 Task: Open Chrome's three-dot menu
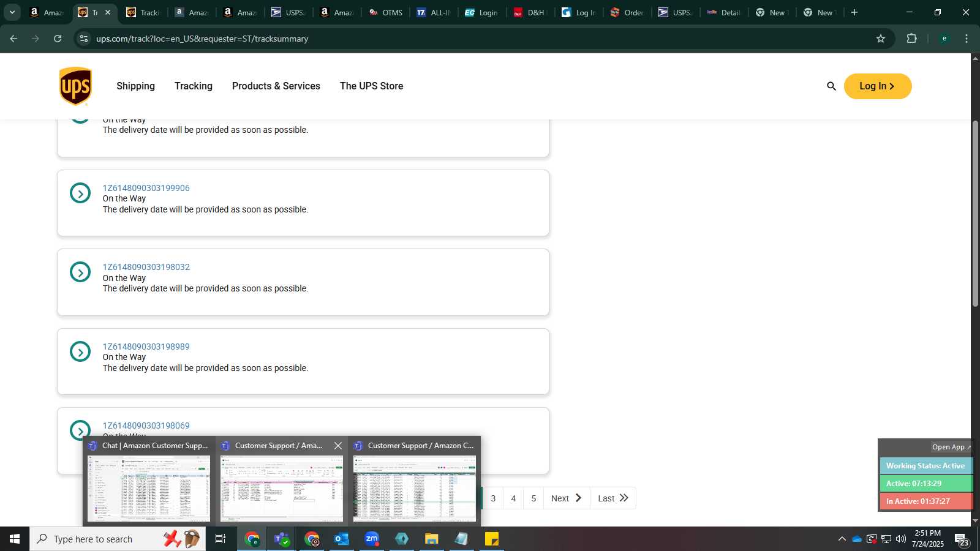(x=967, y=39)
